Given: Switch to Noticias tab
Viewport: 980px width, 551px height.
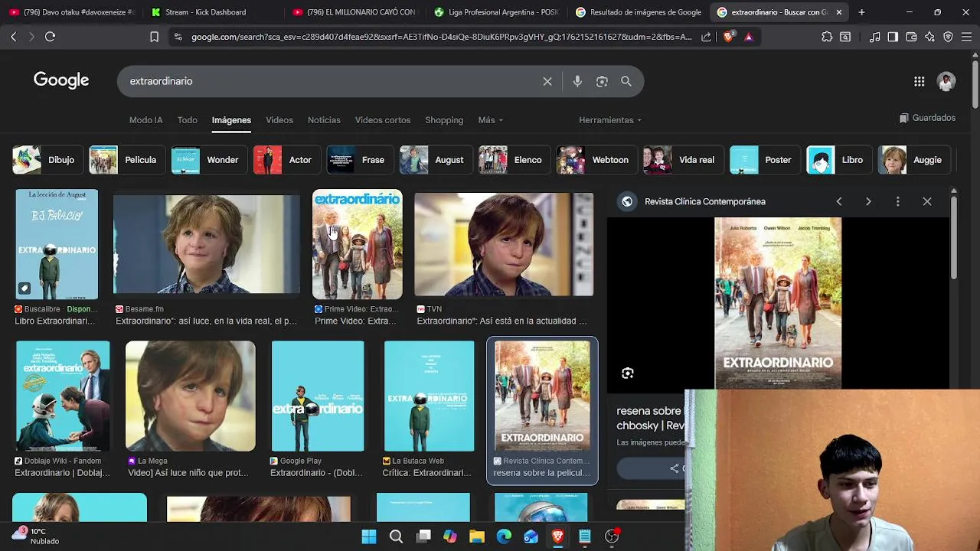Looking at the screenshot, I should (324, 120).
